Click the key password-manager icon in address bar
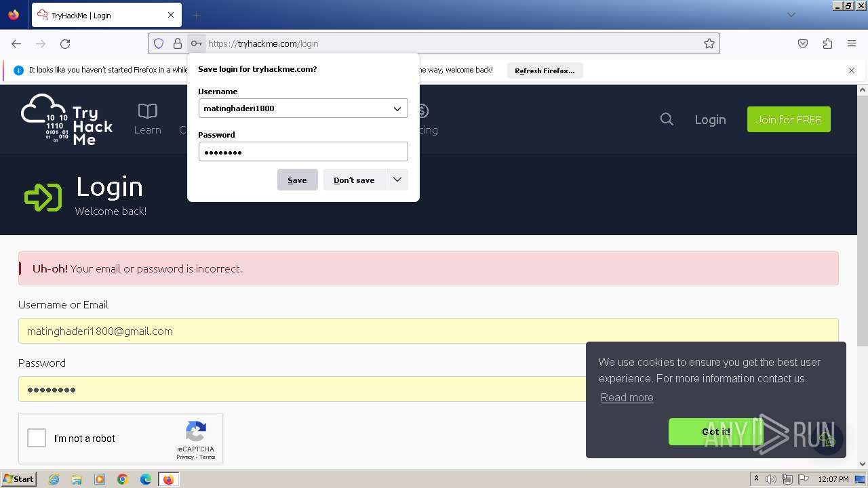The width and height of the screenshot is (868, 488). (196, 43)
